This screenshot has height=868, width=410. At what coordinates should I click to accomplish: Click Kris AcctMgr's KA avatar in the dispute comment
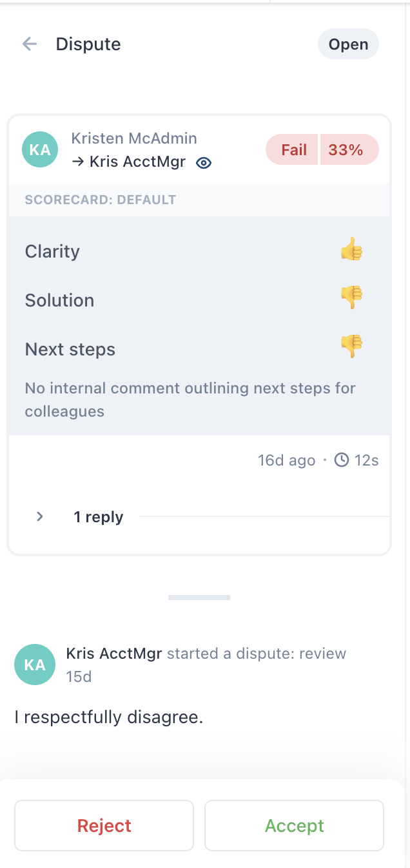click(34, 665)
